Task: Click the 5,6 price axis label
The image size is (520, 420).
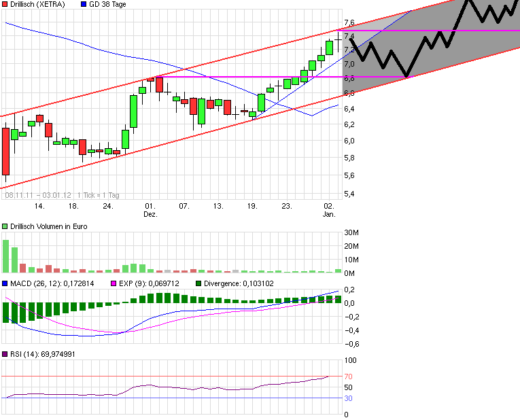Action: click(349, 175)
